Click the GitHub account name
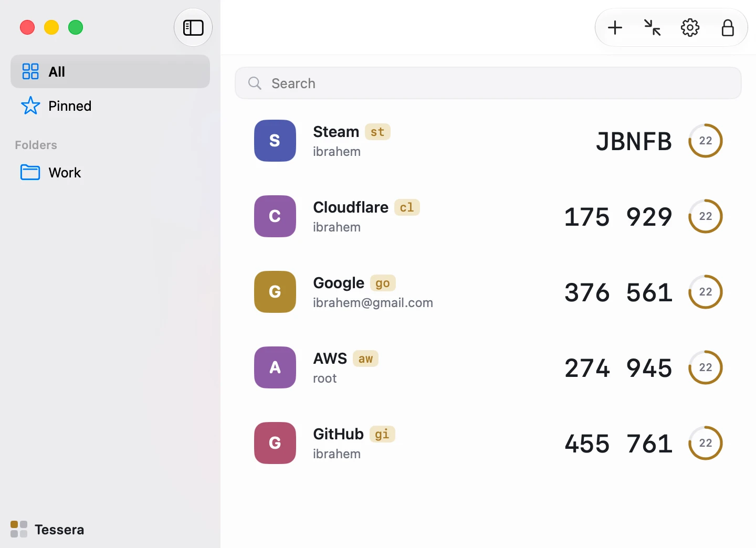The image size is (756, 548). point(338,434)
